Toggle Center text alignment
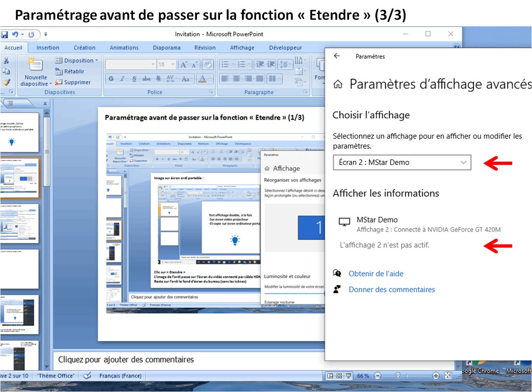Screen dimensions: 532x392 coord(236,79)
